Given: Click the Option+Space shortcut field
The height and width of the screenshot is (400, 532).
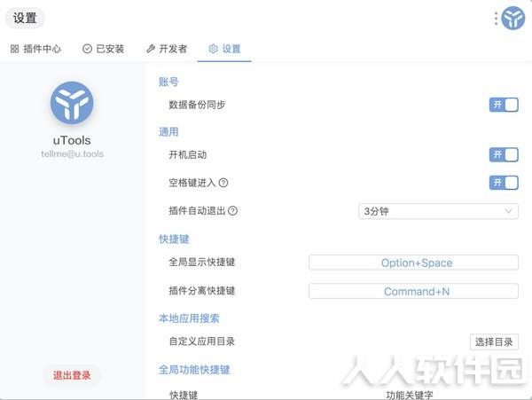Looking at the screenshot, I should [x=413, y=263].
